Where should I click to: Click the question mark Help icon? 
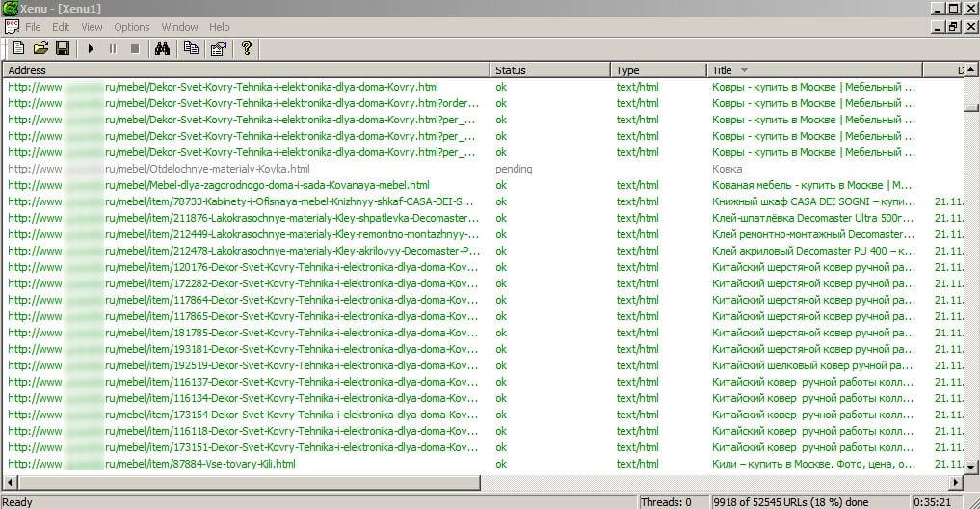coord(247,47)
